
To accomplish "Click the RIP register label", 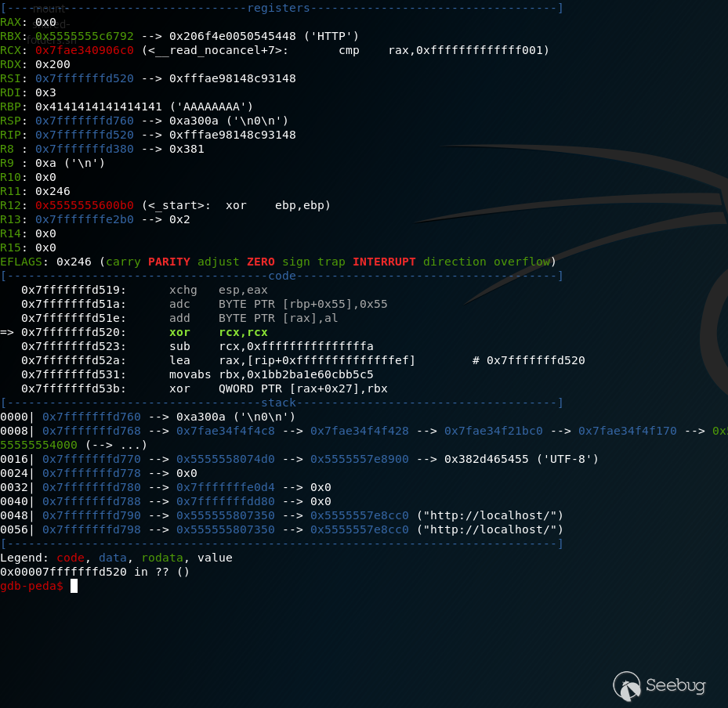I will point(10,135).
